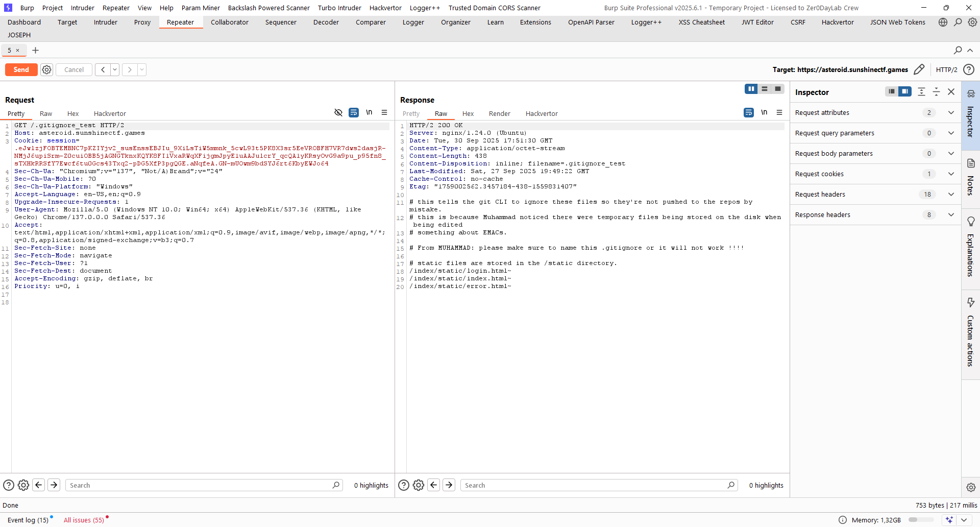This screenshot has width=980, height=527.
Task: Open Repeater request settings gear
Action: point(46,70)
